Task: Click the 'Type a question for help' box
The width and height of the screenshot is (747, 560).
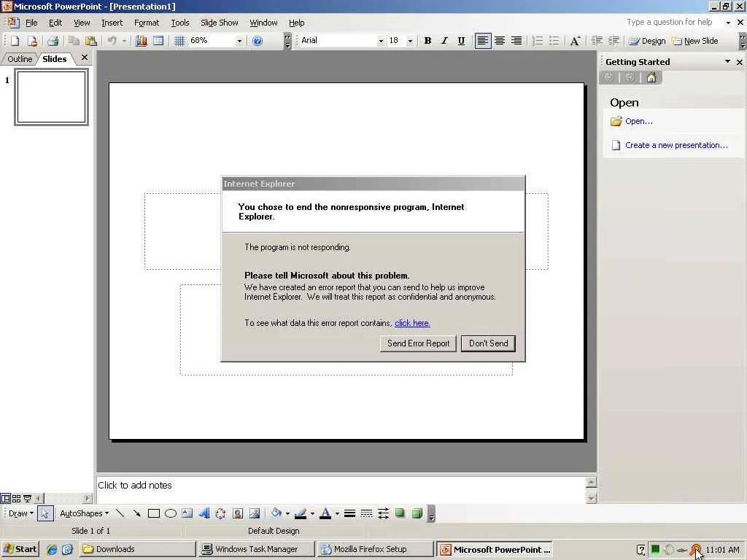Action: tap(670, 22)
